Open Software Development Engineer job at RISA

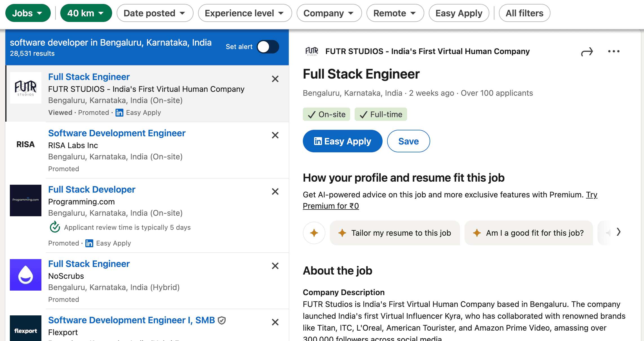pos(117,133)
